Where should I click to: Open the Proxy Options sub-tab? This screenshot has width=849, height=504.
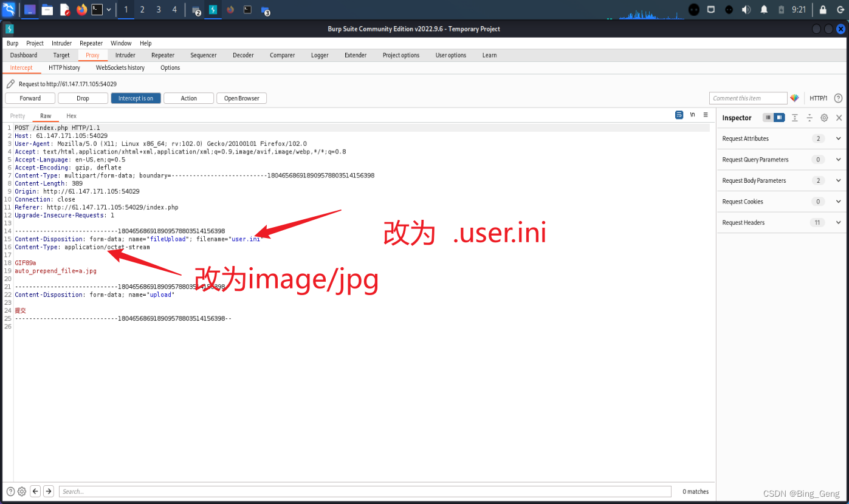[x=170, y=67]
